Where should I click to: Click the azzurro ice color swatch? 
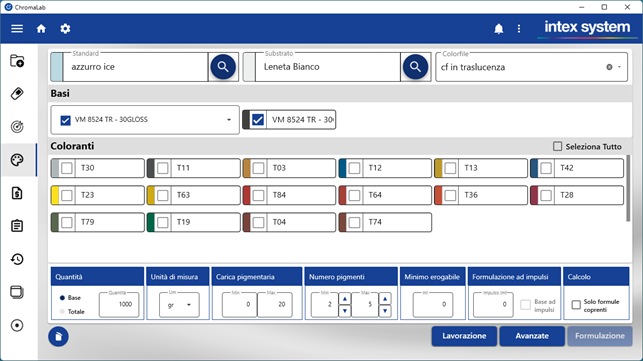coord(57,67)
